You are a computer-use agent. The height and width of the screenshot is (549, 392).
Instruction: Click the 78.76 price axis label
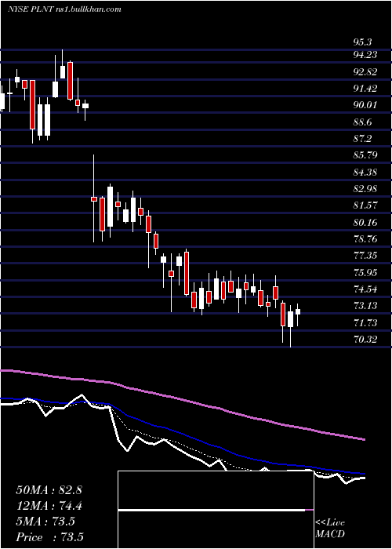tap(365, 238)
